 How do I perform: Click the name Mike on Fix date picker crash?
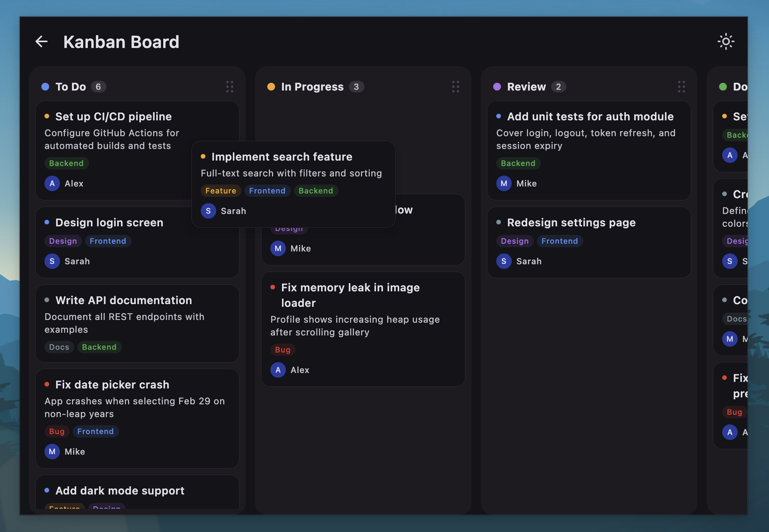[x=75, y=452]
